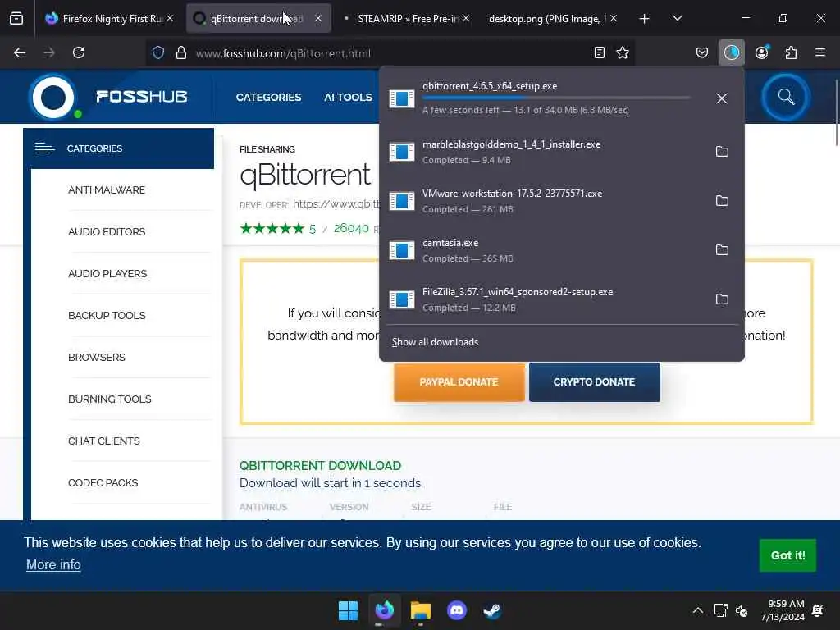
Task: Close the downloads panel via toolbar button
Action: (x=731, y=52)
